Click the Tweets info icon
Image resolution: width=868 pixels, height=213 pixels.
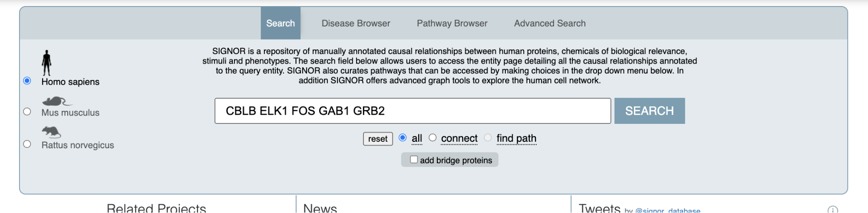click(832, 210)
